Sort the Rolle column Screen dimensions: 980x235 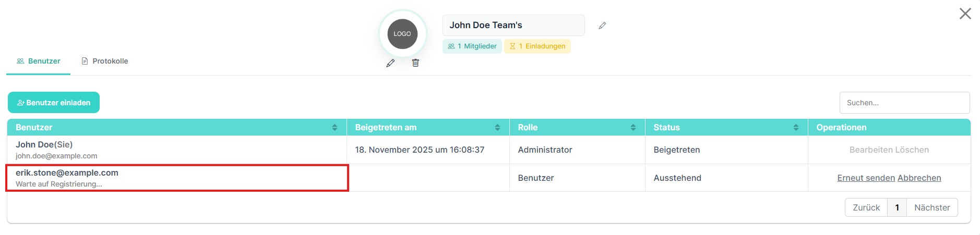pos(633,128)
